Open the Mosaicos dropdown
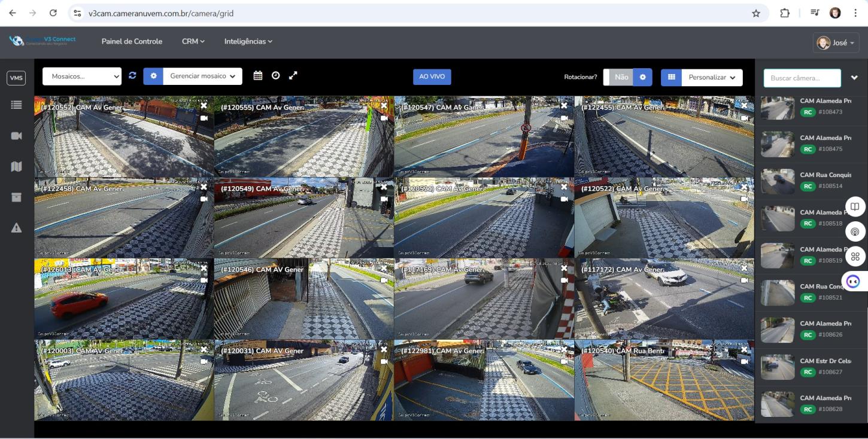This screenshot has height=439, width=868. [x=82, y=77]
